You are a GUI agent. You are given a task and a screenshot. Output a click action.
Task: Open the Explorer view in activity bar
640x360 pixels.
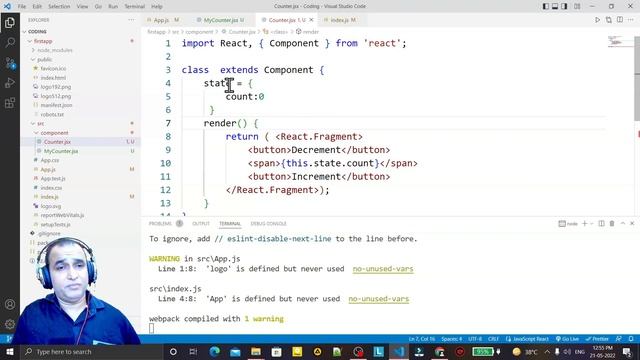[10, 22]
